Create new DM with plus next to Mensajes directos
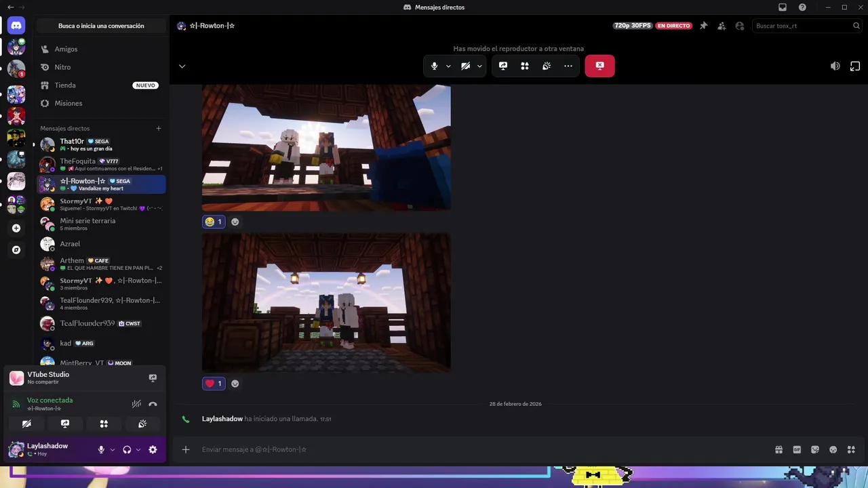 (159, 128)
